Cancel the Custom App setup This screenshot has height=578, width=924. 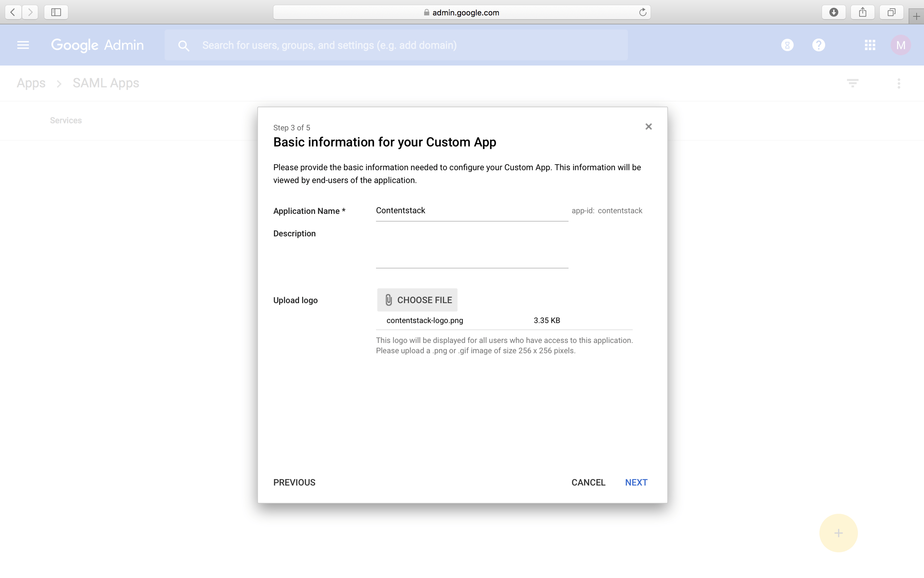pyautogui.click(x=588, y=482)
